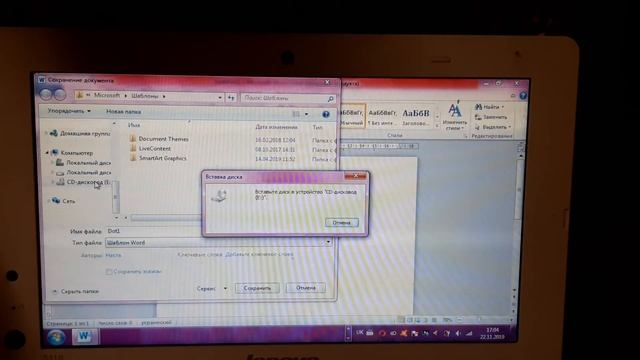Click the ribbon minimize caret in Word
Image resolution: width=640 pixels, height=360 pixels.
pos(513,96)
